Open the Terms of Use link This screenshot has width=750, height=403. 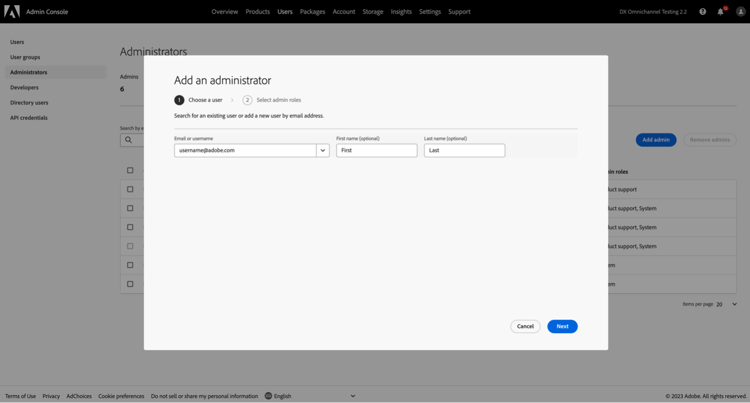click(x=21, y=396)
